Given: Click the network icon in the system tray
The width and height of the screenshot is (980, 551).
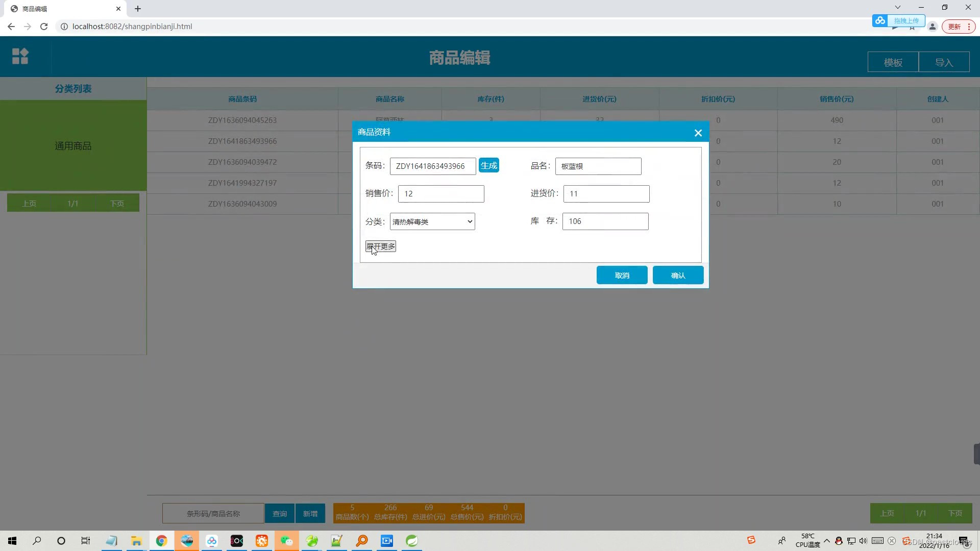Looking at the screenshot, I should [851, 541].
